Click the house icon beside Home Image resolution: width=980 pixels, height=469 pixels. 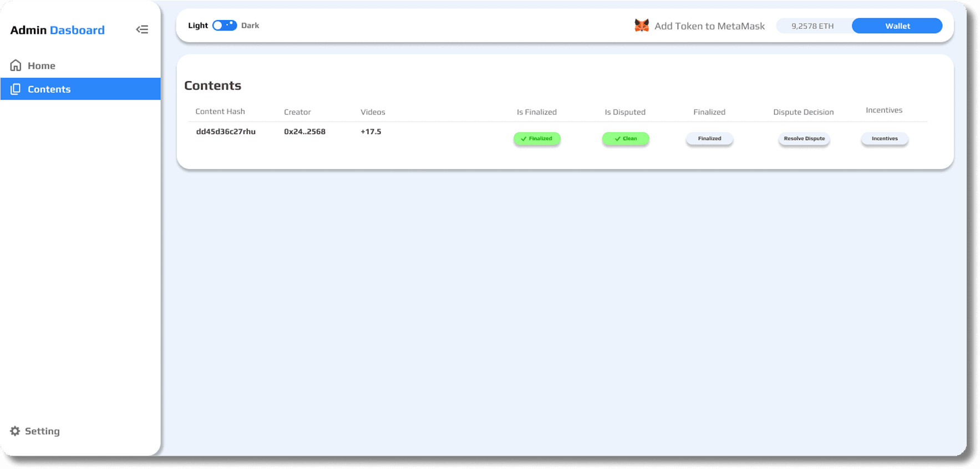[16, 65]
